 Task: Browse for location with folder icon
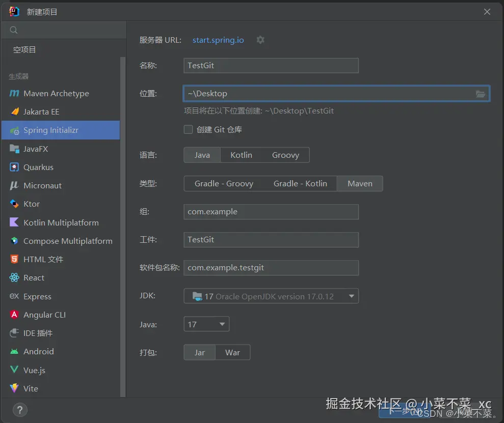click(x=480, y=94)
